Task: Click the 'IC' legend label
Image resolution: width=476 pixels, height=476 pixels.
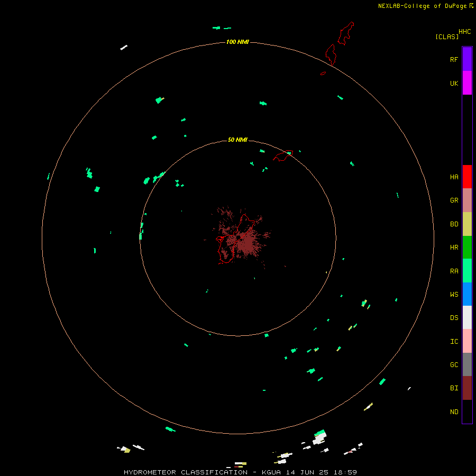Action: pyautogui.click(x=454, y=342)
